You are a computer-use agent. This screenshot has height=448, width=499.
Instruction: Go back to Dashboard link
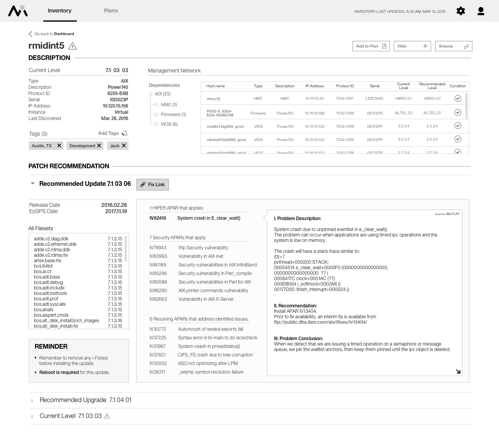(54, 34)
